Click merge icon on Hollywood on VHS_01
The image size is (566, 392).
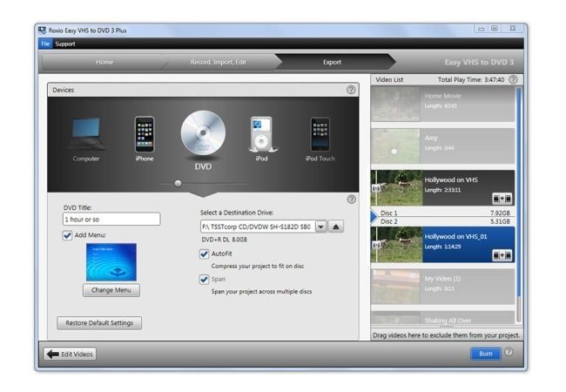point(502,255)
